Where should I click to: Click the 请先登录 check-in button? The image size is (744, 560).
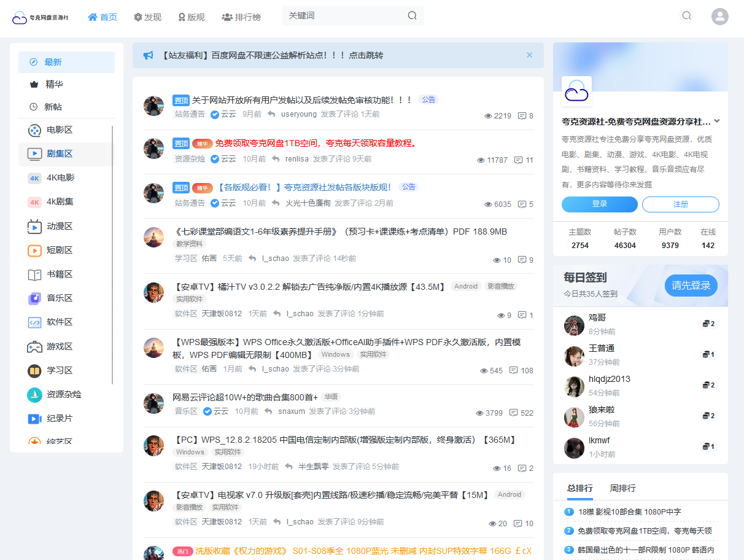click(x=691, y=286)
